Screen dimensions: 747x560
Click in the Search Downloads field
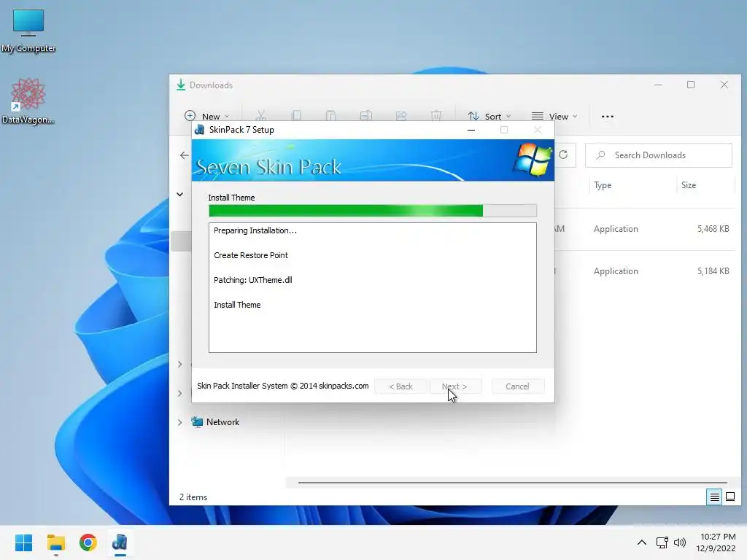click(659, 155)
